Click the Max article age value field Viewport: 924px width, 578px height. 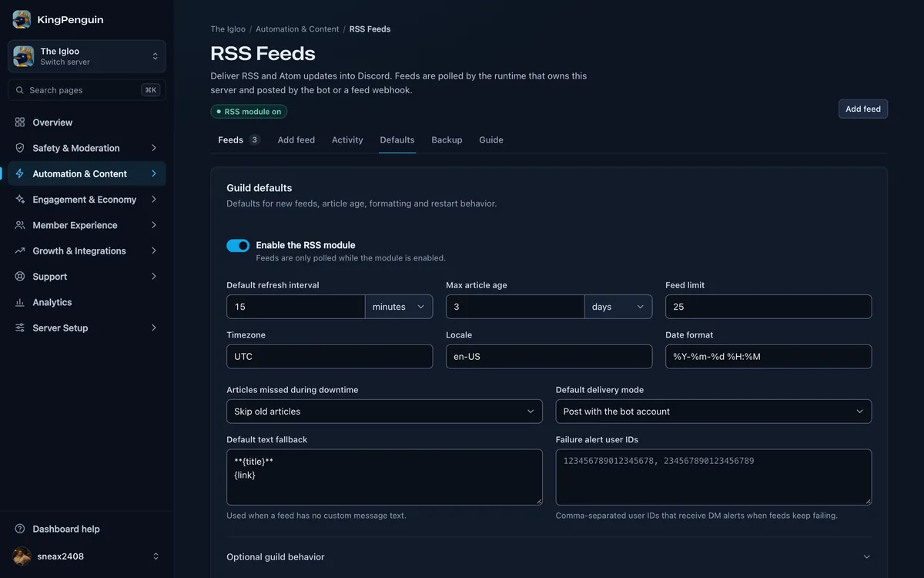(515, 307)
